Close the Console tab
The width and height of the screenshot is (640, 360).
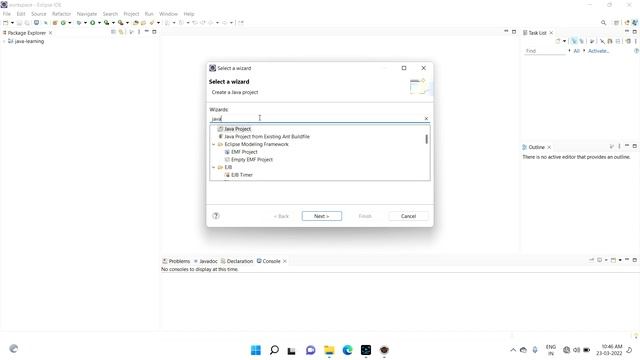(x=285, y=261)
